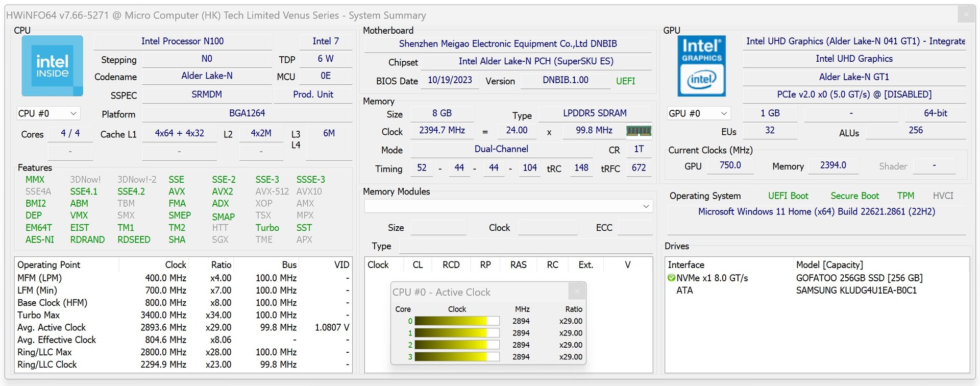This screenshot has width=980, height=386.
Task: Click the Memory Modules Type input field
Action: pos(526,246)
